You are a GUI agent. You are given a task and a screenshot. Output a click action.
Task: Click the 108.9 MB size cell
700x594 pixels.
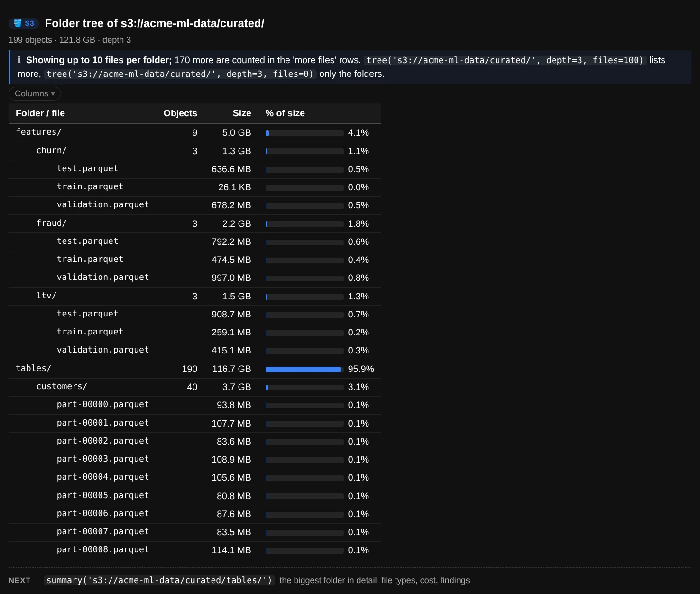pyautogui.click(x=231, y=460)
